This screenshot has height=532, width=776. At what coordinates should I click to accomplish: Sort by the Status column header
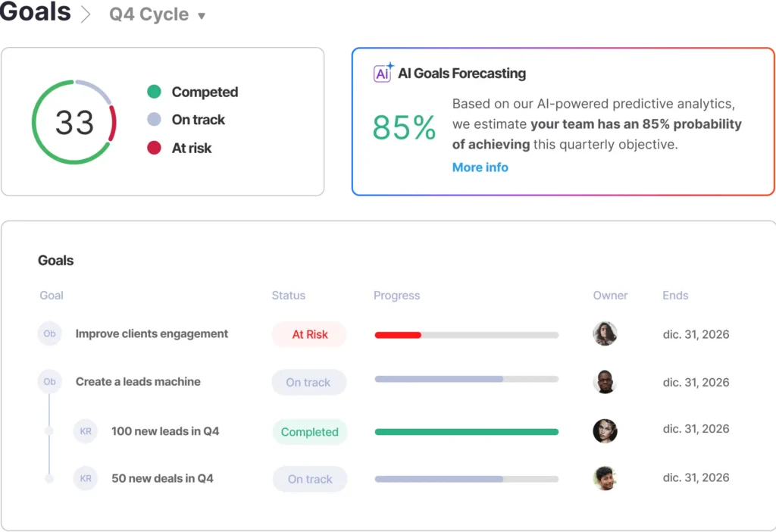[288, 296]
